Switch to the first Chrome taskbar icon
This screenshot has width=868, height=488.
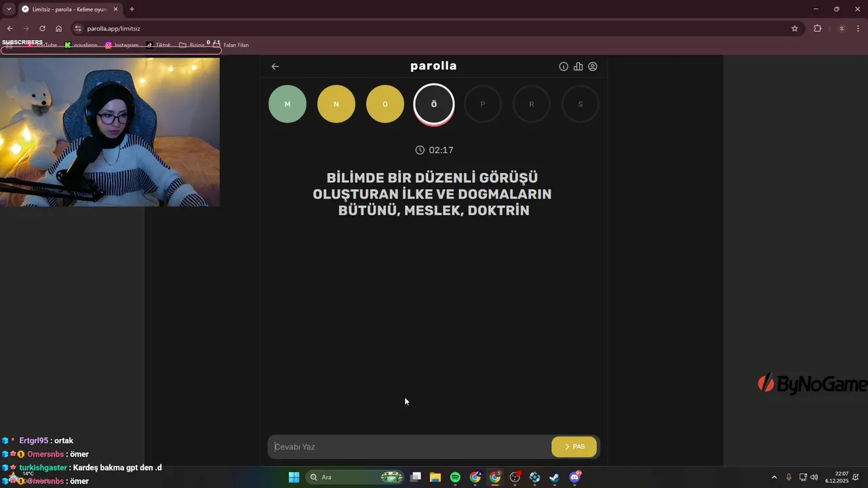[x=475, y=477]
